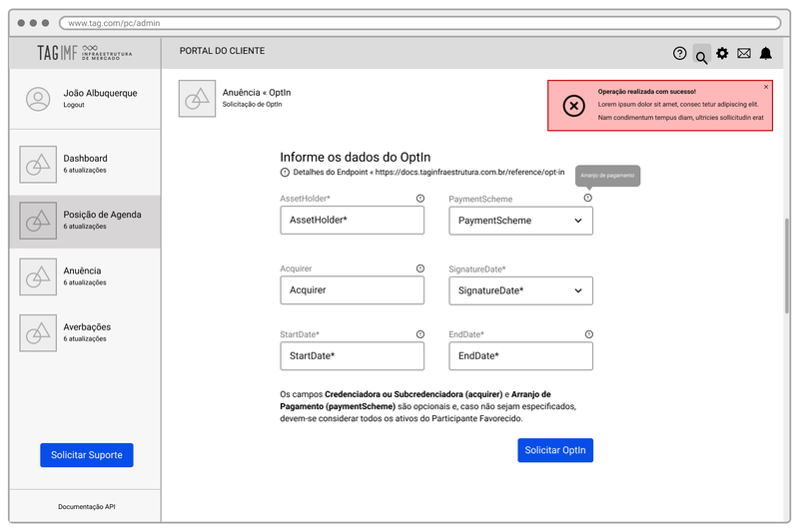The height and width of the screenshot is (532, 799).
Task: Open the Documentação API link
Action: point(87,506)
